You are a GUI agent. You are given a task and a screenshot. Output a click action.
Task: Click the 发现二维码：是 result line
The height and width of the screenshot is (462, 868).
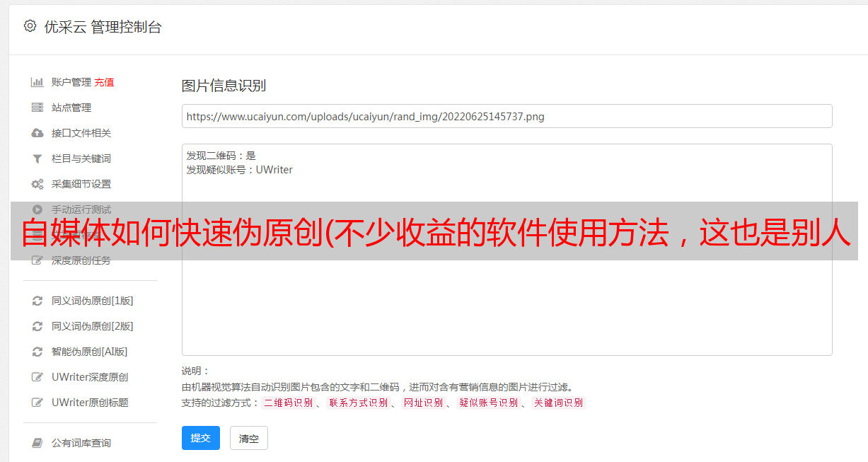coord(221,156)
